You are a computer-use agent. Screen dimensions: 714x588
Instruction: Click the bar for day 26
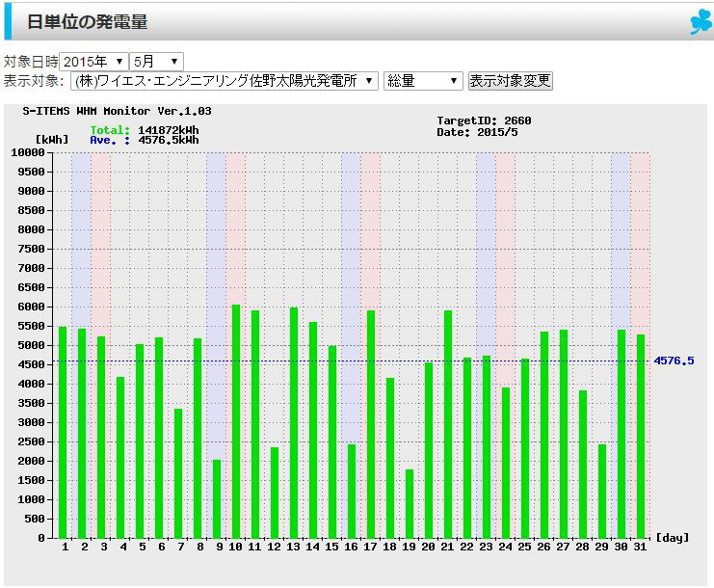[544, 435]
